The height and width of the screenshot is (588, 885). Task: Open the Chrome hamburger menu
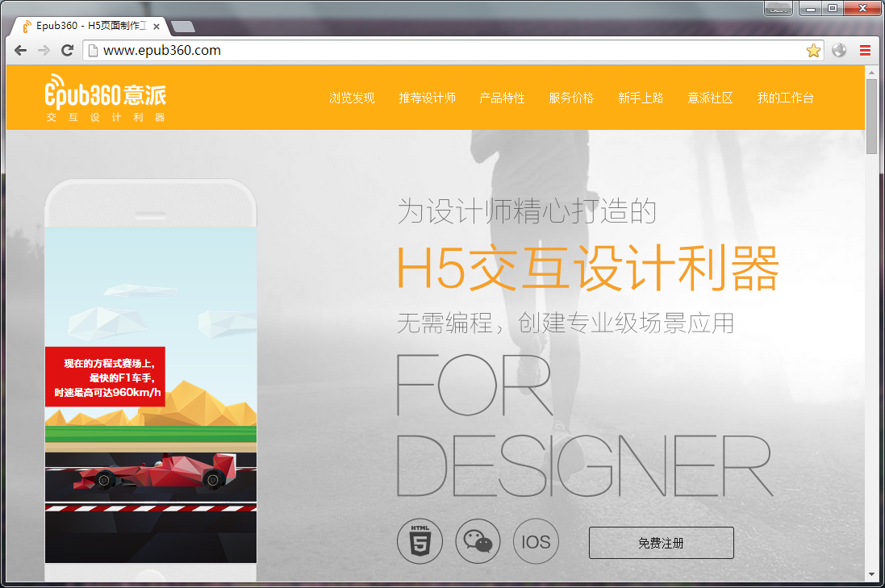coord(865,50)
